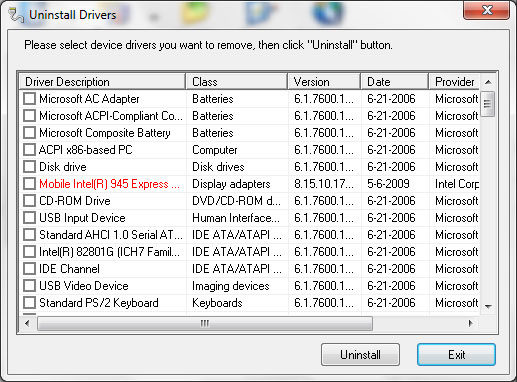
Task: Check the Standard PS/2 Keyboard checkbox
Action: [x=29, y=303]
